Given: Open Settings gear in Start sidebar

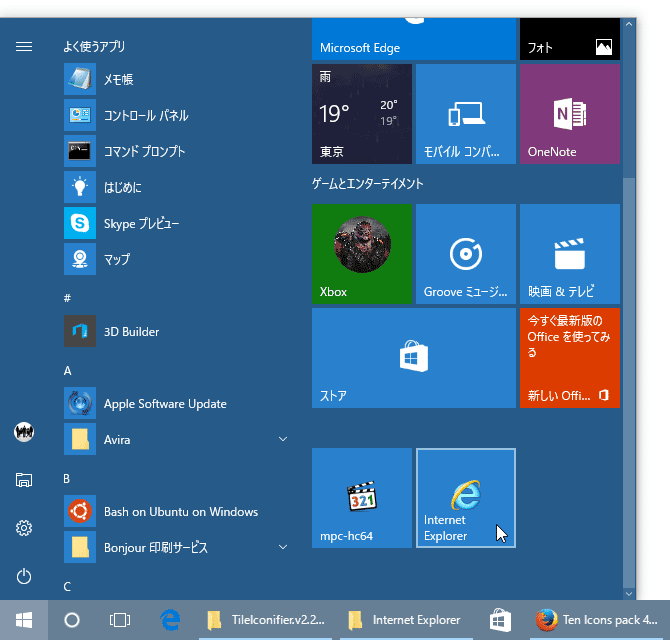Looking at the screenshot, I should (24, 528).
